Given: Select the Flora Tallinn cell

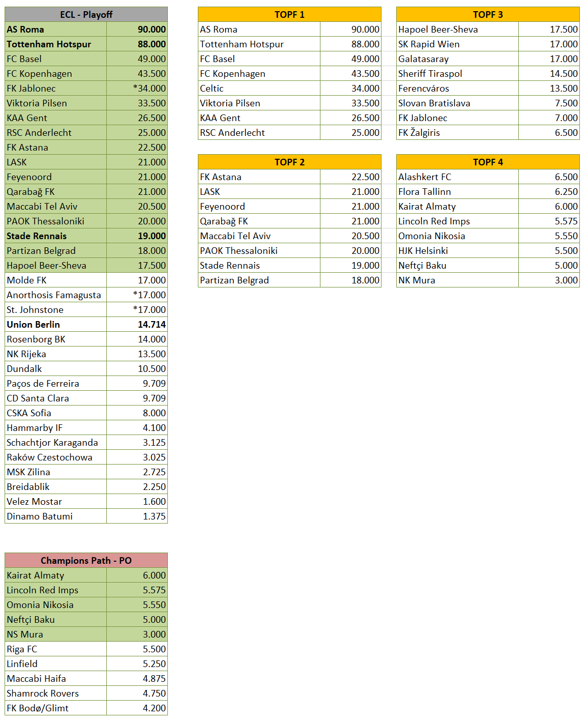Looking at the screenshot, I should tap(458, 191).
